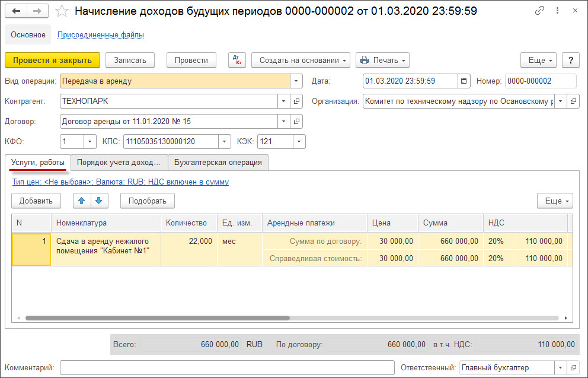
Task: Expand Организация dropdown
Action: (x=561, y=101)
